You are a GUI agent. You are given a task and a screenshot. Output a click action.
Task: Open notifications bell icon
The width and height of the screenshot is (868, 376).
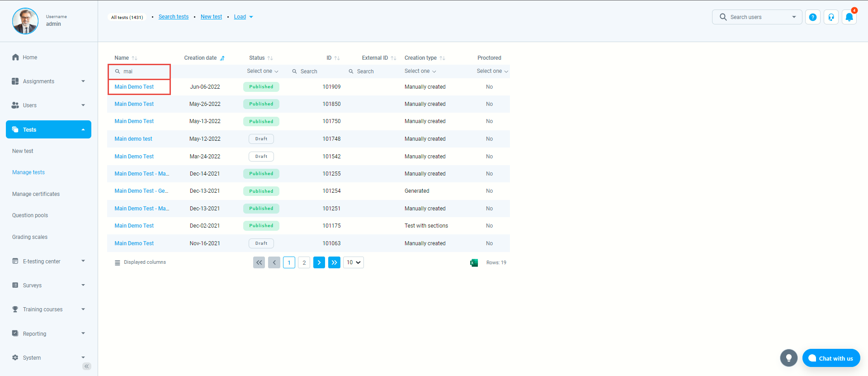click(849, 17)
